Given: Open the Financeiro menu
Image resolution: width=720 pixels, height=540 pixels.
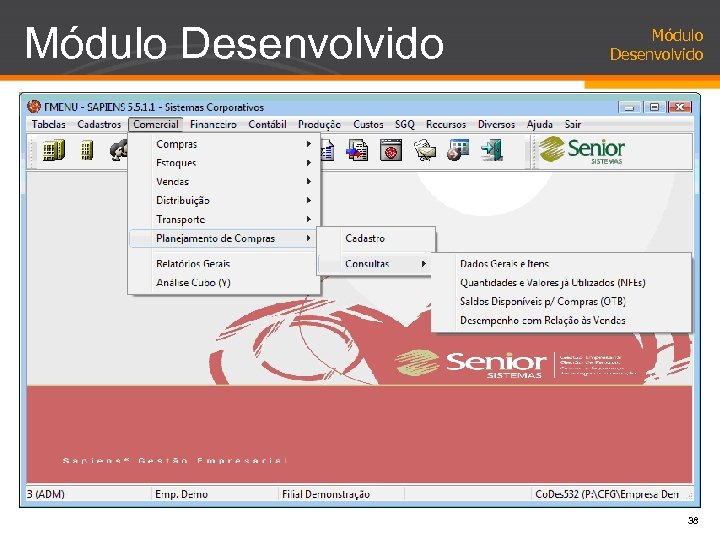Looking at the screenshot, I should click(213, 124).
